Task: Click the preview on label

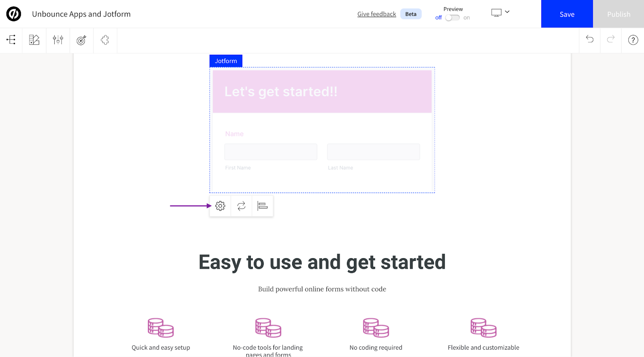Action: (466, 18)
